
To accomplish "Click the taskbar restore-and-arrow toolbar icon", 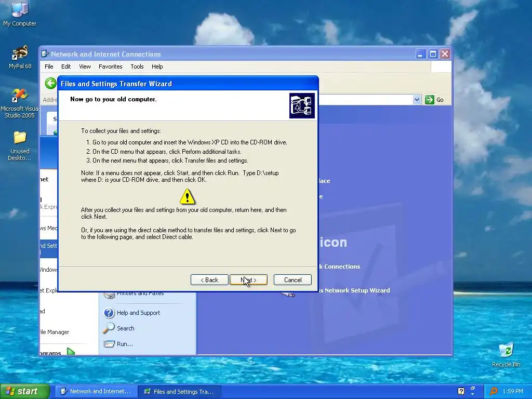I will click(473, 391).
